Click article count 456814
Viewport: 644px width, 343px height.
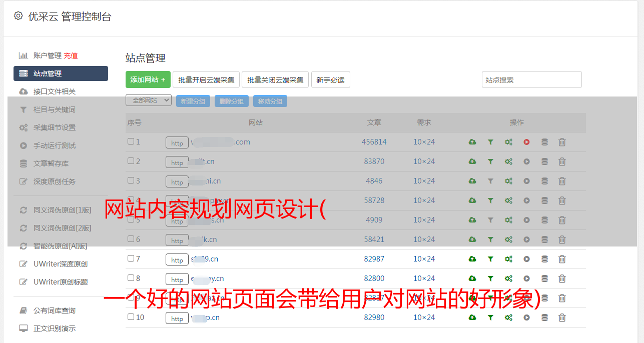(x=374, y=142)
